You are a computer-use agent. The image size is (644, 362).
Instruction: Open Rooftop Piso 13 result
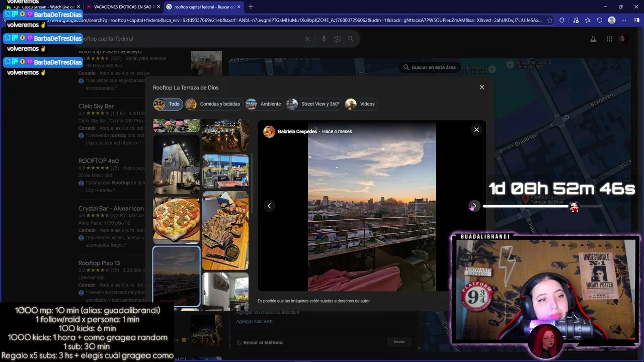point(99,263)
